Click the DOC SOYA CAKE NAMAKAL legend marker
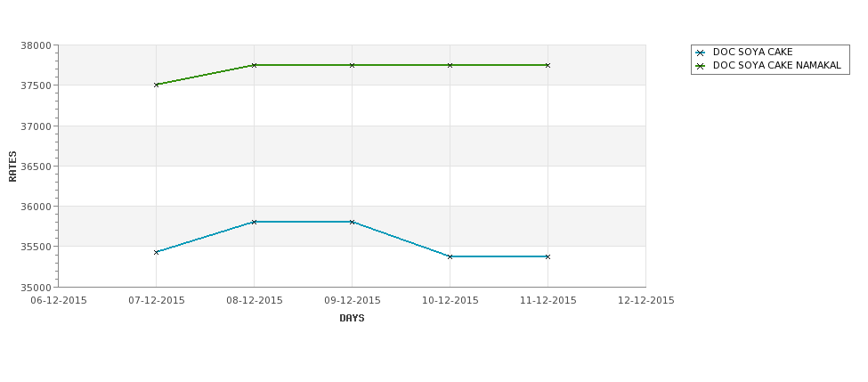Screen dimensions: 868x382 [701, 66]
